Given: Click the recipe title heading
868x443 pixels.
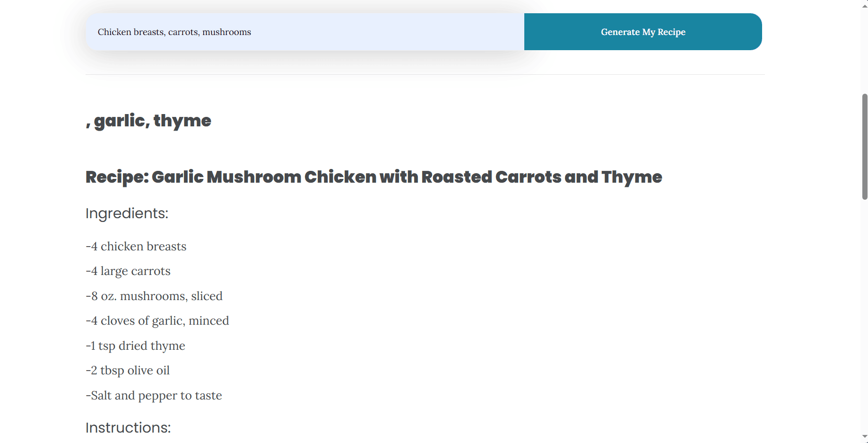Looking at the screenshot, I should click(x=373, y=177).
